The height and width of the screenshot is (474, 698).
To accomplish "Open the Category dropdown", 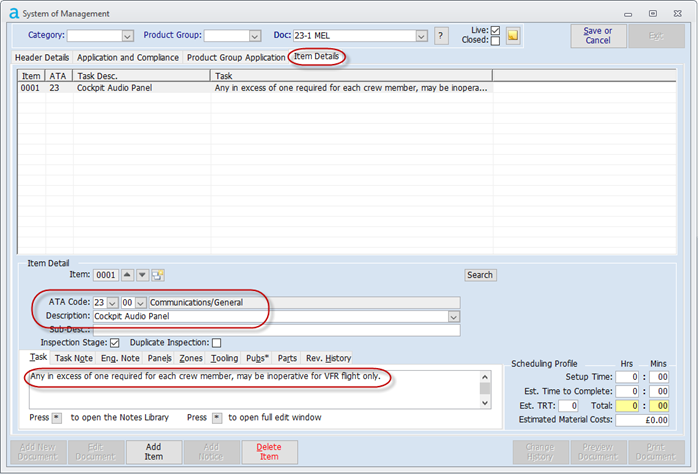I will pos(127,36).
